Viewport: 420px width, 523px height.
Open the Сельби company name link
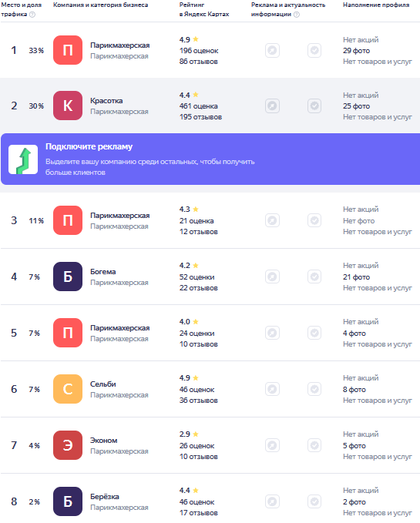pyautogui.click(x=103, y=384)
